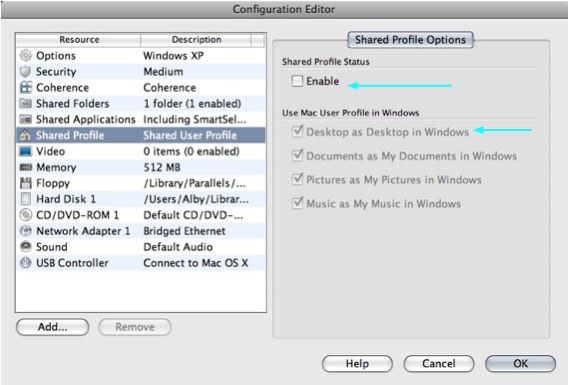Click the '512 MB' memory value
The height and width of the screenshot is (385, 568).
pos(162,167)
